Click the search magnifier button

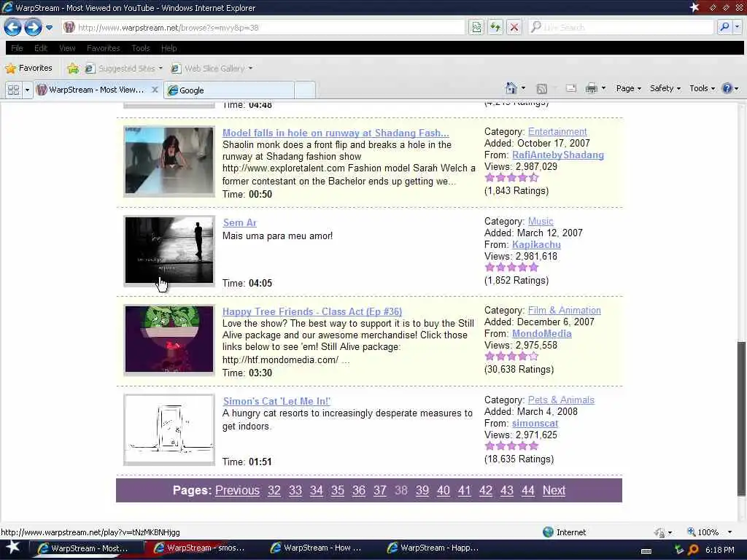724,27
